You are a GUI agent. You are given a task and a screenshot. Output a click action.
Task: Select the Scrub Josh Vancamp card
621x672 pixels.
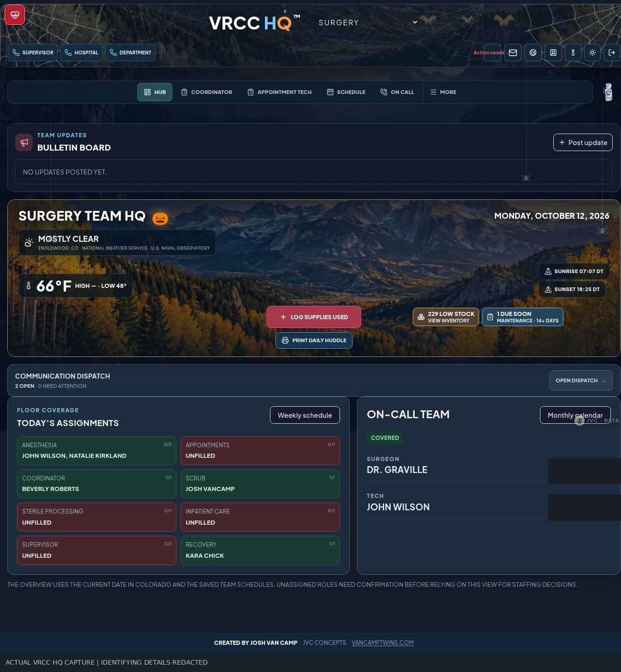pyautogui.click(x=260, y=484)
